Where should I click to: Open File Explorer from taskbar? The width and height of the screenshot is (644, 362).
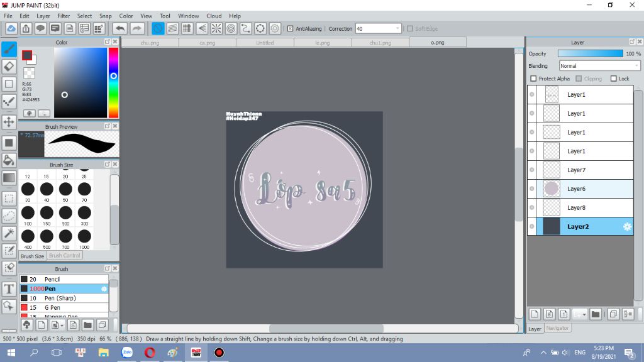(x=104, y=353)
